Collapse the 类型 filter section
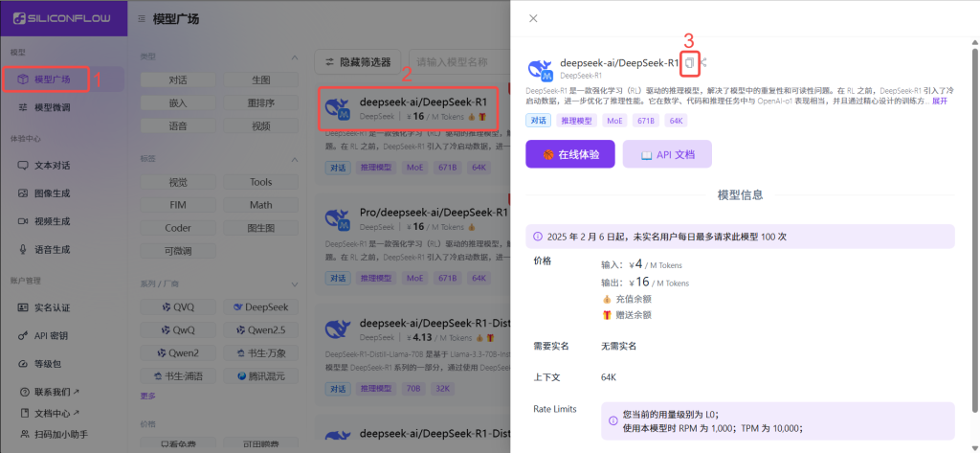 (x=295, y=57)
